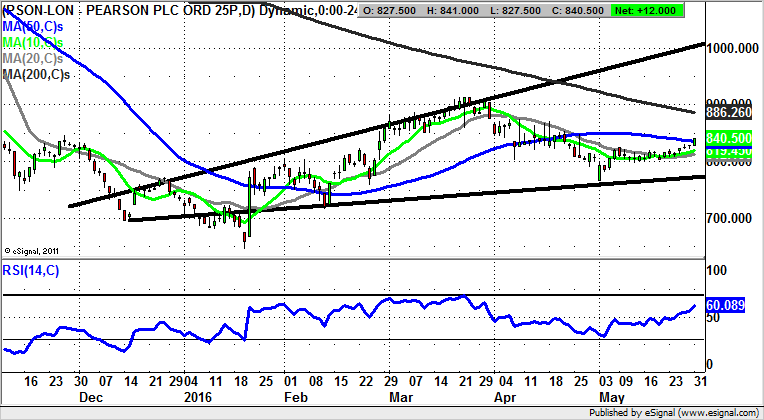Click the 840.500 blue price marker

(x=728, y=138)
